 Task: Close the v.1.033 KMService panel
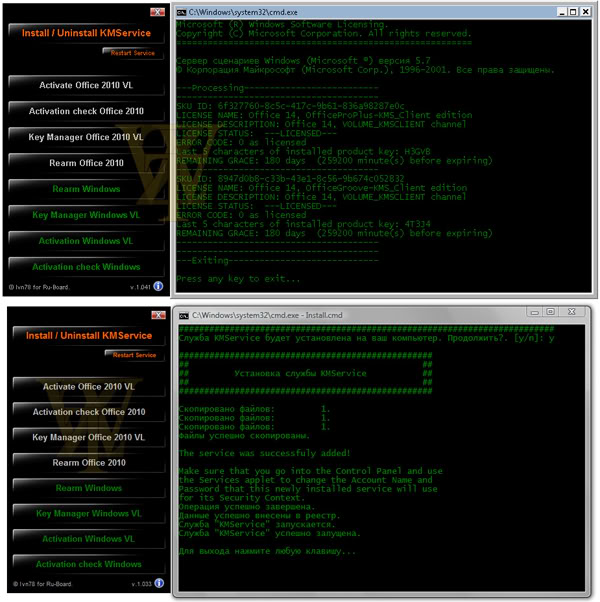pos(158,315)
